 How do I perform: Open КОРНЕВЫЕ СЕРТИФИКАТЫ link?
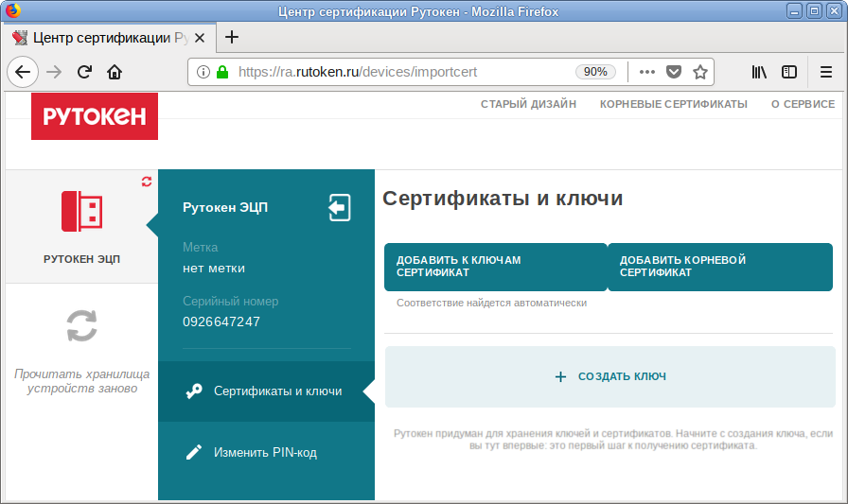point(673,104)
